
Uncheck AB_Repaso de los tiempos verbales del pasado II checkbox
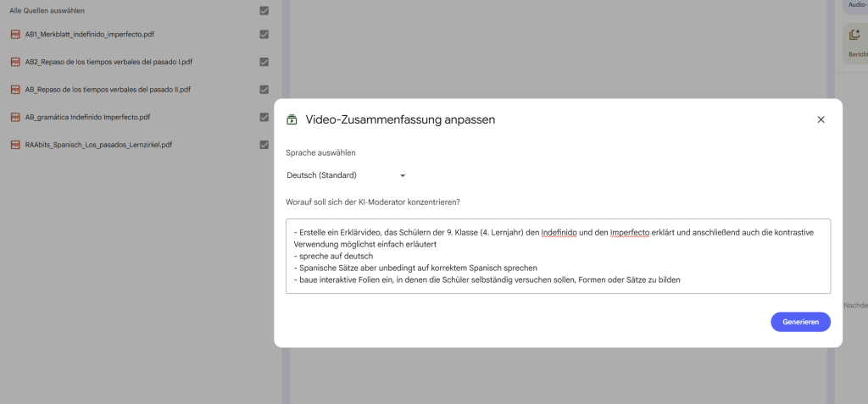(264, 90)
